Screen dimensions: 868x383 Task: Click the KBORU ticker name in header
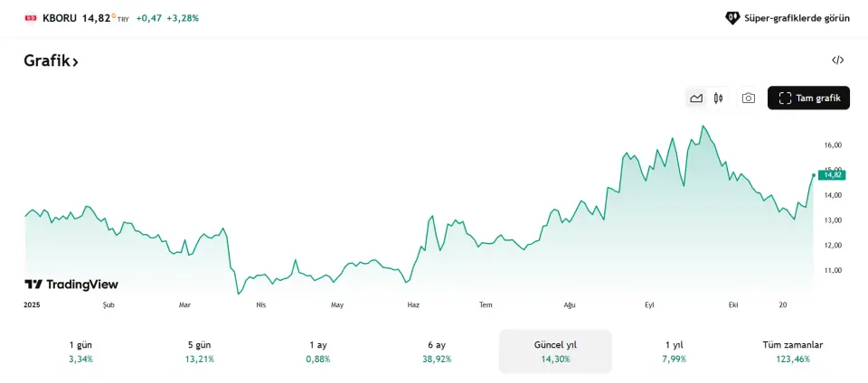pyautogui.click(x=59, y=17)
